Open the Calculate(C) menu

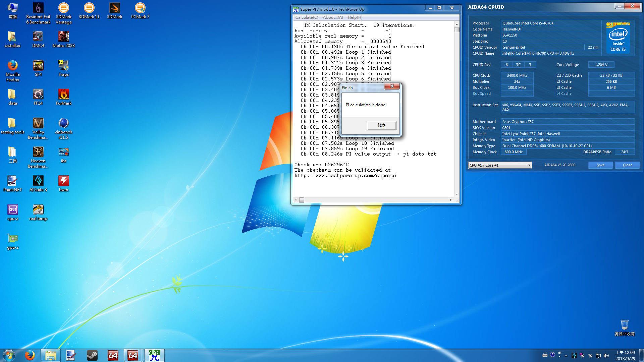click(x=307, y=17)
